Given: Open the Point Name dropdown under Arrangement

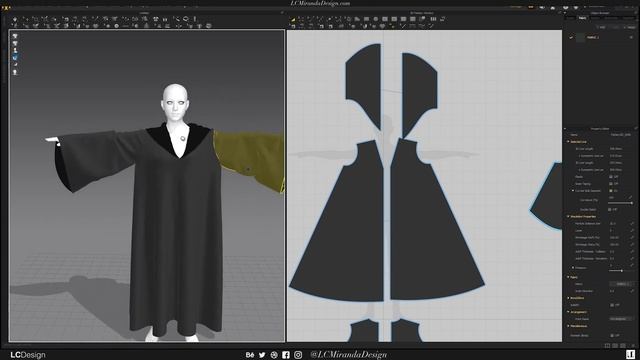Looking at the screenshot, I should [x=622, y=319].
